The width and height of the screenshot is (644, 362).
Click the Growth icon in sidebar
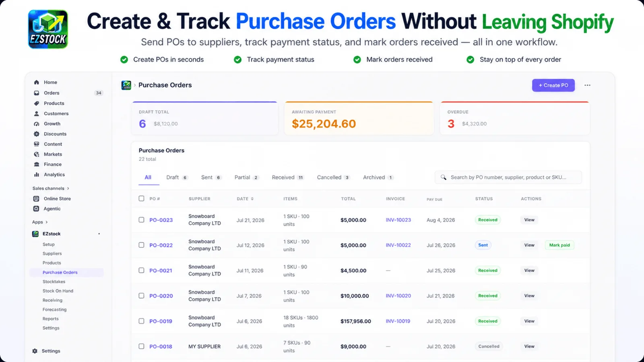(37, 124)
